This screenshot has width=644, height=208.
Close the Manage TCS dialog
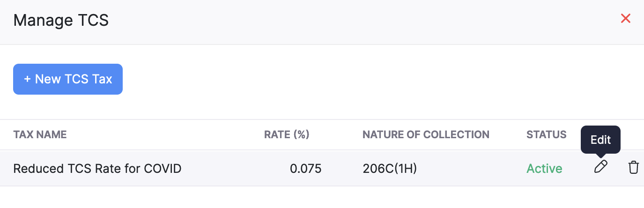click(x=625, y=19)
